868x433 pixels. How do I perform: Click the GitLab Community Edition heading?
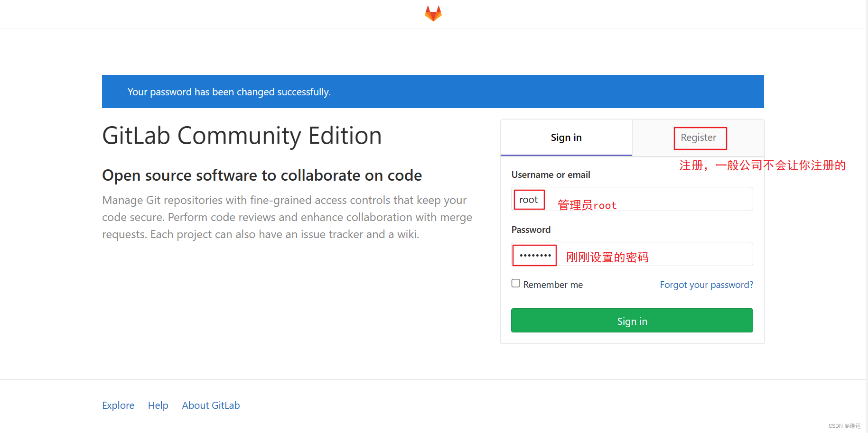click(x=242, y=136)
